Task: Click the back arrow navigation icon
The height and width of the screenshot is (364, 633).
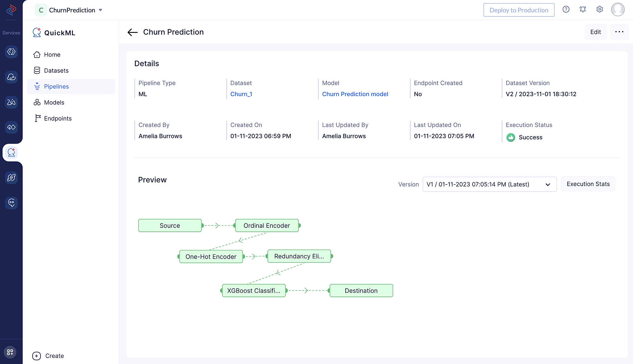Action: click(133, 32)
